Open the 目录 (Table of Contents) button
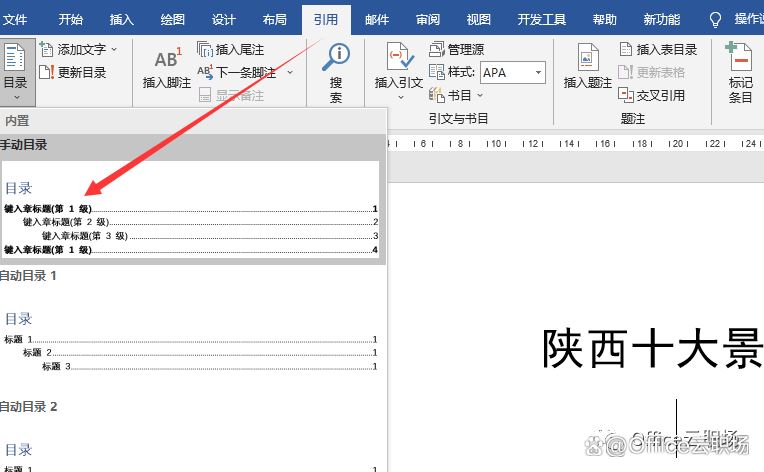The width and height of the screenshot is (764, 472). tap(15, 70)
